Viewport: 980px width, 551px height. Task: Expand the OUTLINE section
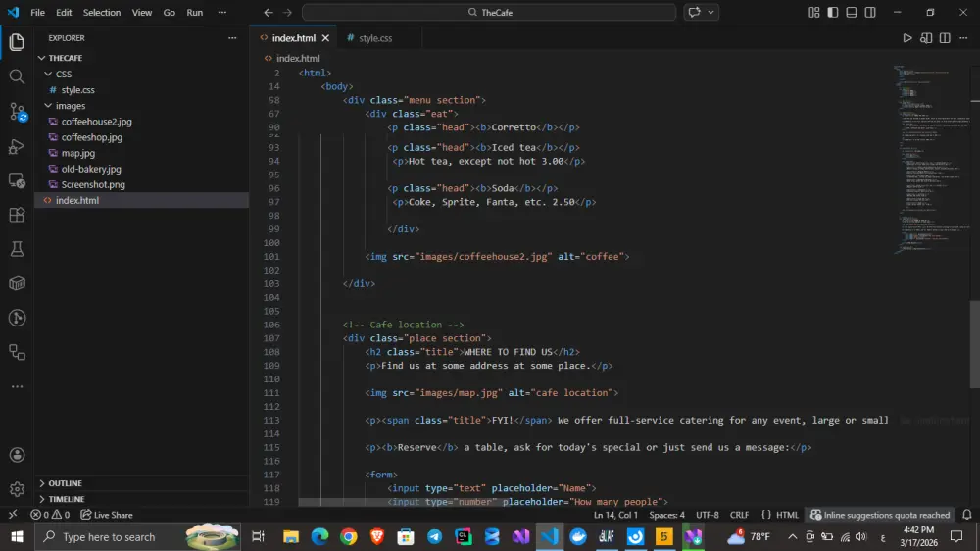(65, 482)
